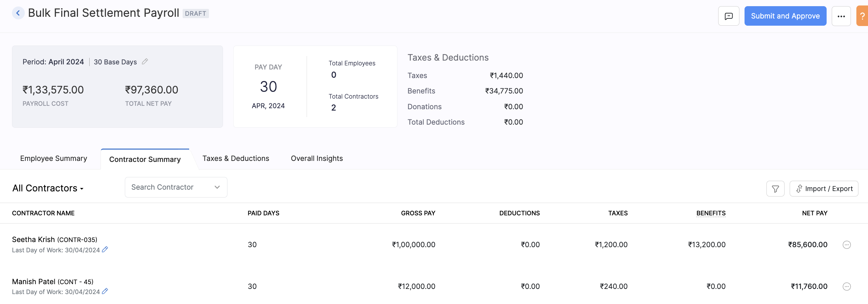Switch to the Employee Summary tab
This screenshot has width=868, height=304.
[x=54, y=159]
